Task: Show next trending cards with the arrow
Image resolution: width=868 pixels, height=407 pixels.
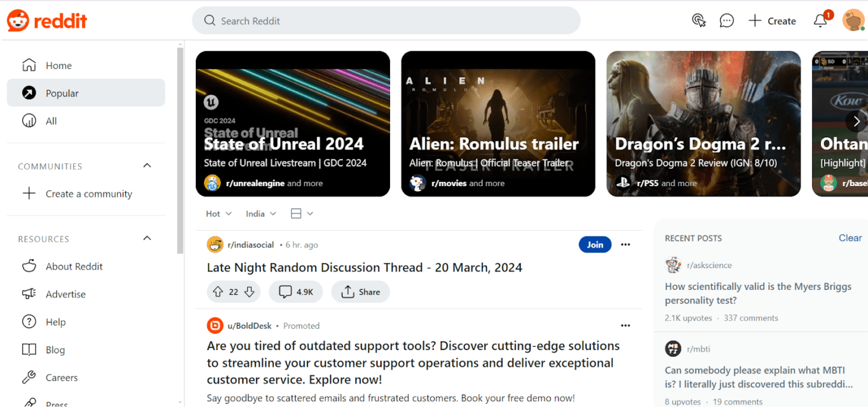Action: click(x=857, y=121)
